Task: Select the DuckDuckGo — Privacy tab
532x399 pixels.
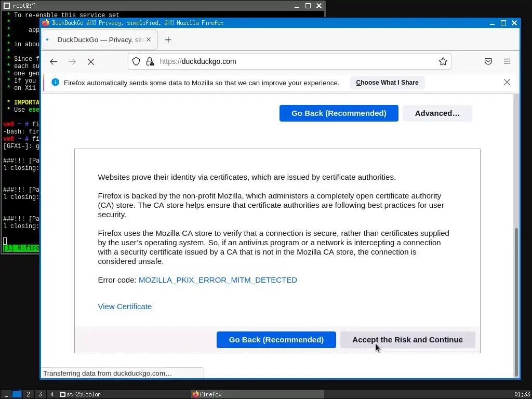Action: coord(99,39)
